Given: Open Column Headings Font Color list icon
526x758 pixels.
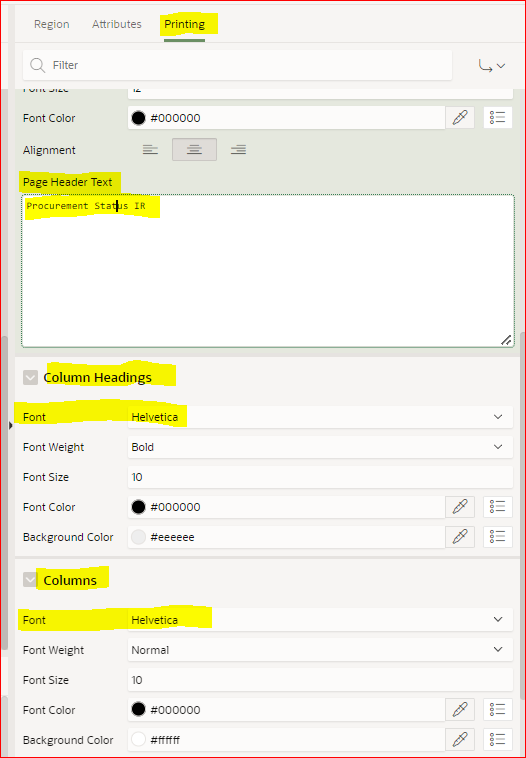Looking at the screenshot, I should pos(497,507).
